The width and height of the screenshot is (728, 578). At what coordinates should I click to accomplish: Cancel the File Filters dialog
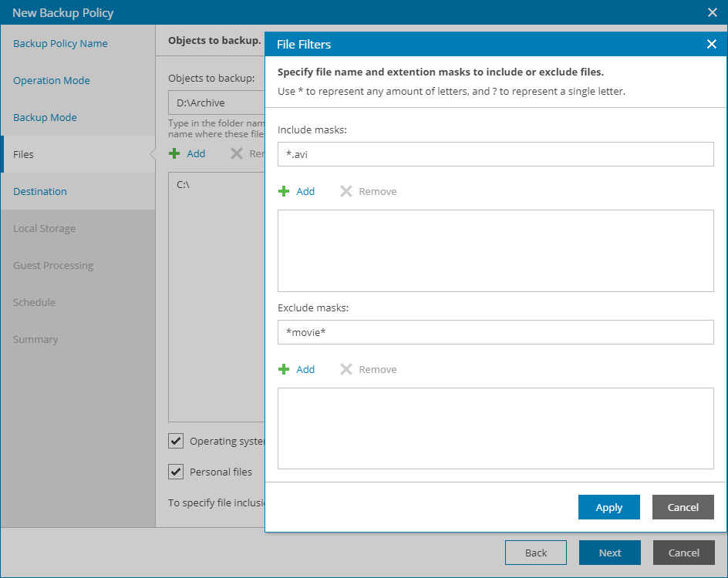click(x=682, y=507)
